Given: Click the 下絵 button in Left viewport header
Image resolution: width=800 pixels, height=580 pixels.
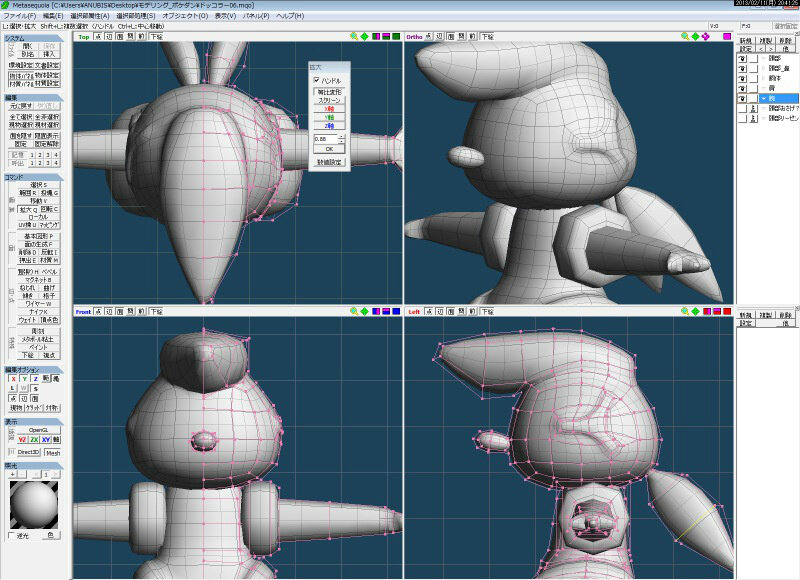Looking at the screenshot, I should [x=487, y=311].
